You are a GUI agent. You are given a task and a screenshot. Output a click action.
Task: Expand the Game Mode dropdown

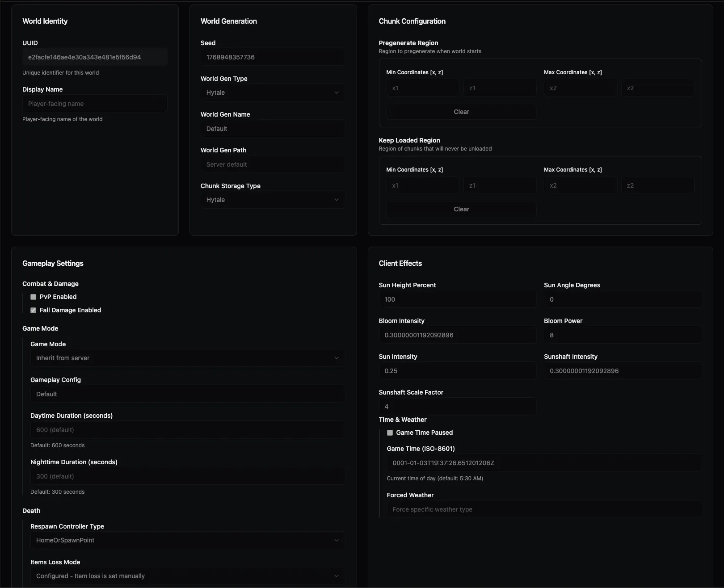point(187,358)
